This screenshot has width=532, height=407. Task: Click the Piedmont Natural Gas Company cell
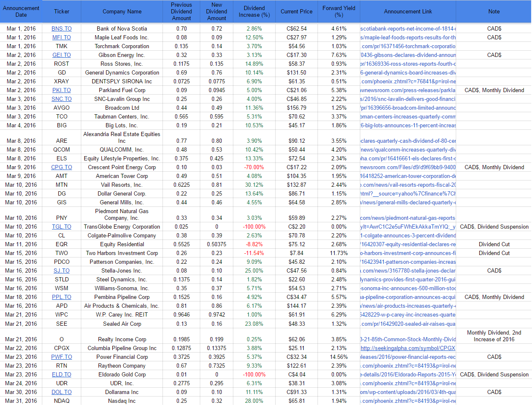(122, 214)
